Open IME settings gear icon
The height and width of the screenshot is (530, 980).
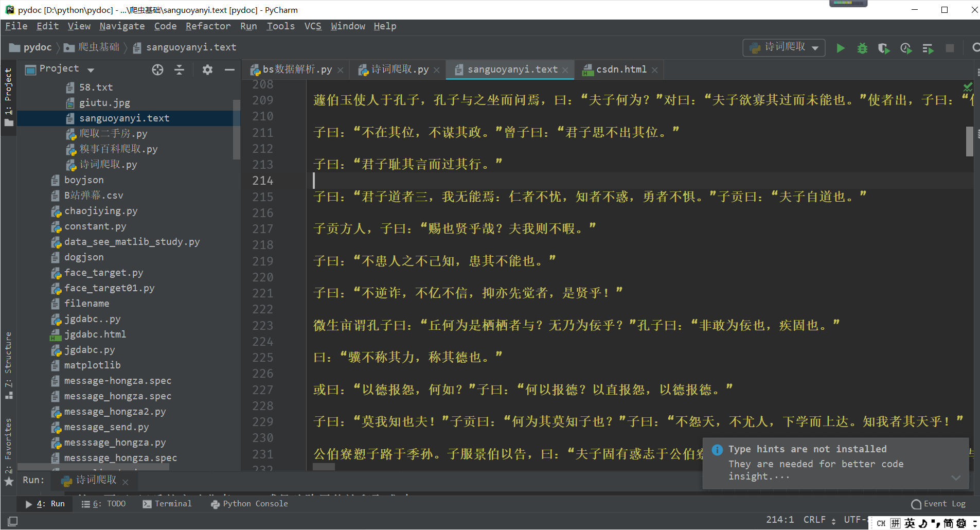[x=961, y=523]
